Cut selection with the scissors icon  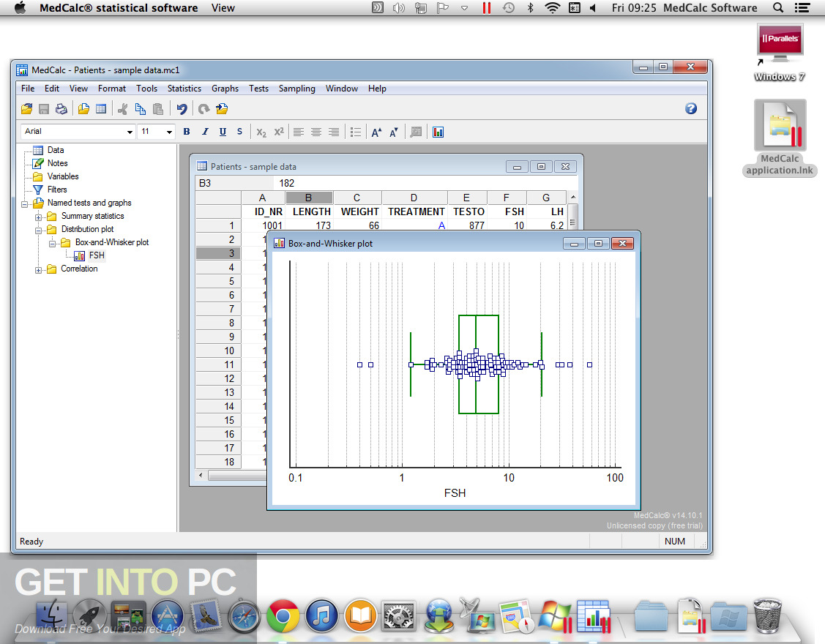point(122,109)
